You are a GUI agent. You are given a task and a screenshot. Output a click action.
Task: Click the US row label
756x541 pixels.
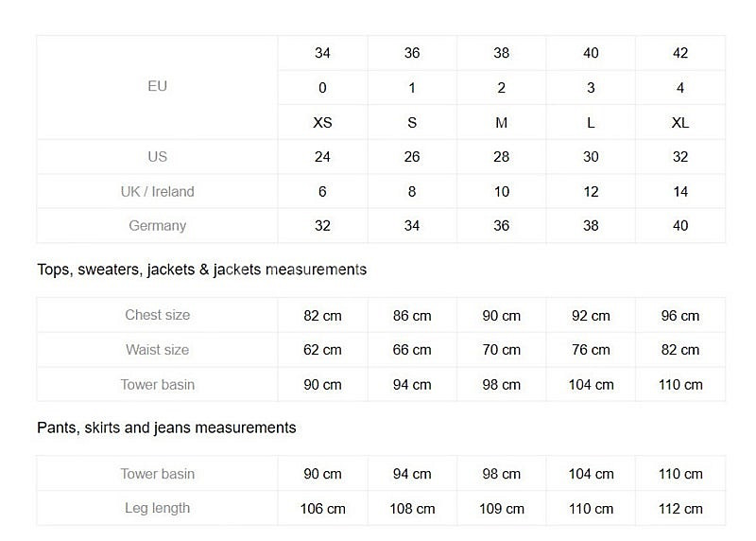pos(157,157)
